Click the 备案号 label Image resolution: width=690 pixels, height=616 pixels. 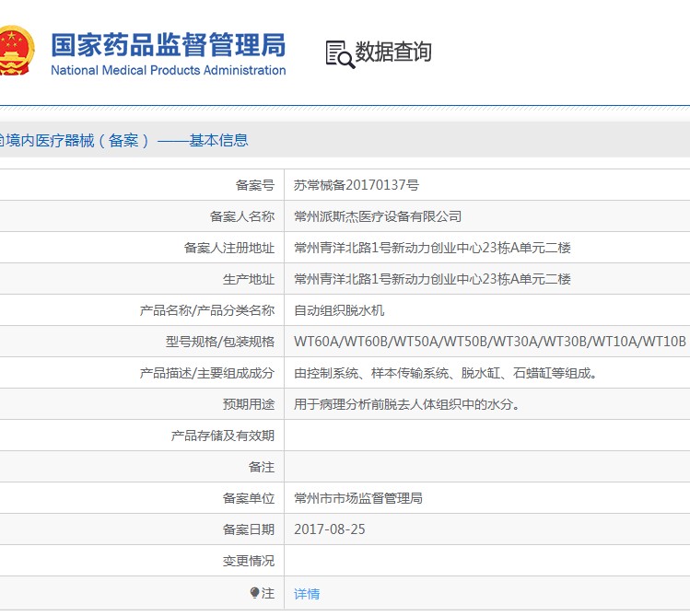coord(255,185)
